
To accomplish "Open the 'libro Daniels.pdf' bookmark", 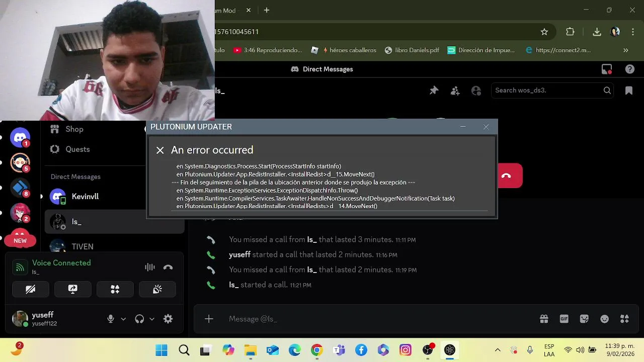I will click(412, 50).
